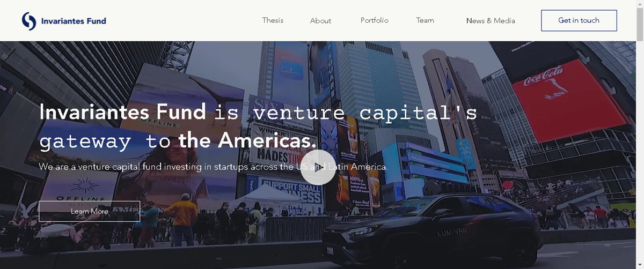Open the Portfolio section
This screenshot has height=269, width=644.
click(x=375, y=20)
